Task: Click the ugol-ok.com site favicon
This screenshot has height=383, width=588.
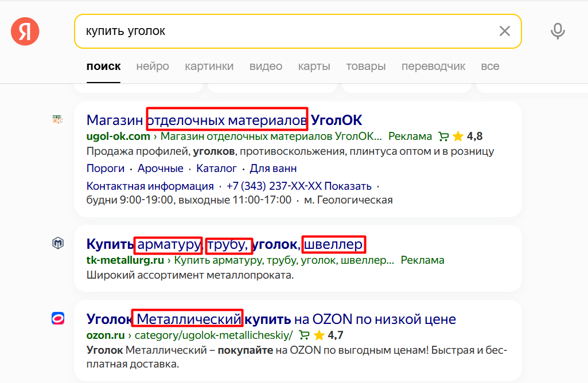Action: 58,120
